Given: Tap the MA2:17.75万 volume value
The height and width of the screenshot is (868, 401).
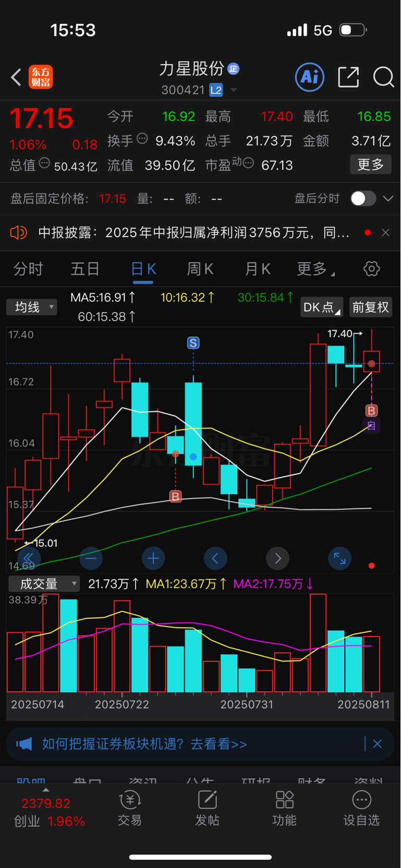Looking at the screenshot, I should click(274, 584).
